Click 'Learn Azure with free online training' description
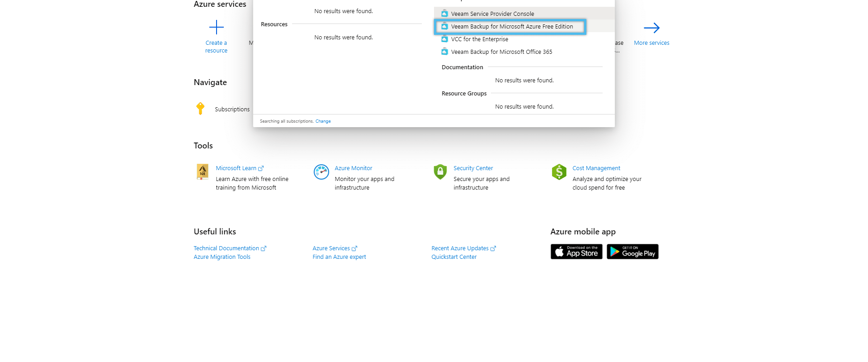This screenshot has width=868, height=362. coord(252,183)
